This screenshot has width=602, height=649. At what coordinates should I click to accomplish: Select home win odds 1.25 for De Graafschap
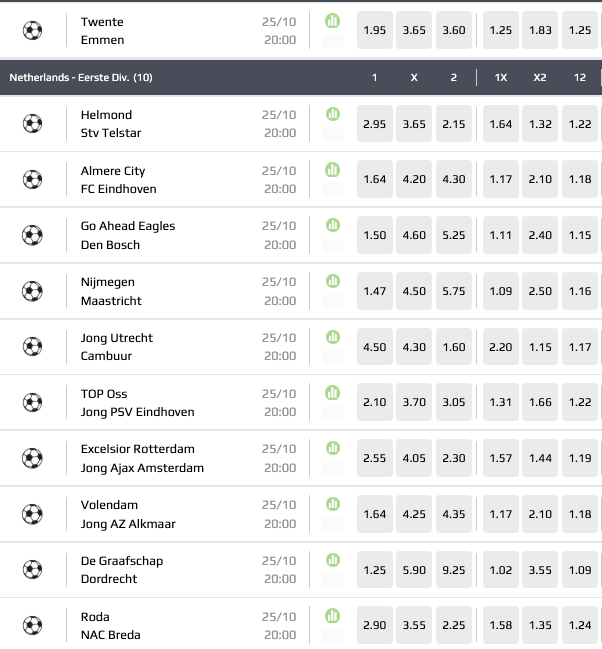374,570
